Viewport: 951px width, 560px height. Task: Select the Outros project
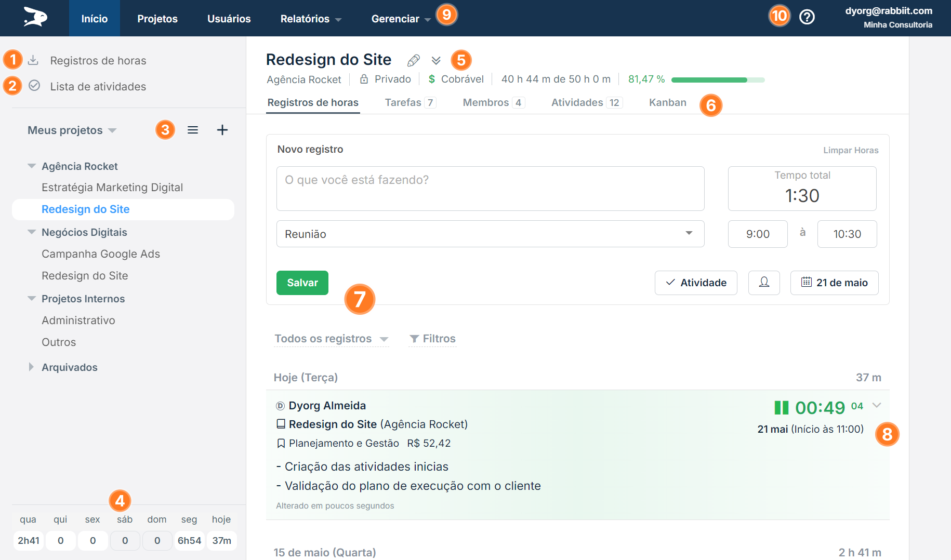59,342
